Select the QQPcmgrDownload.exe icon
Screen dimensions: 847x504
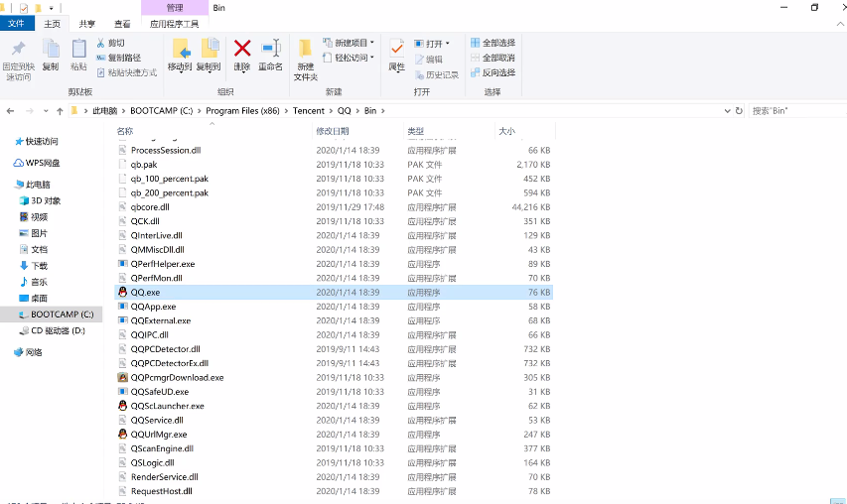pos(122,377)
